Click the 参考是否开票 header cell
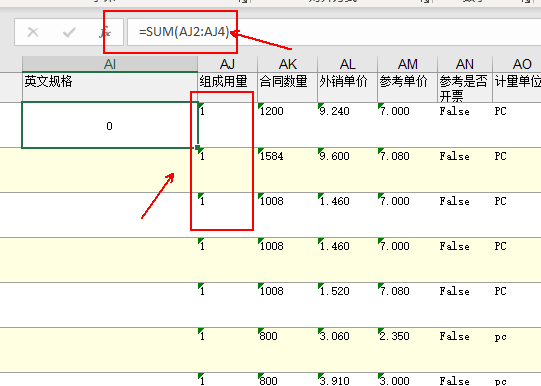 [x=465, y=87]
